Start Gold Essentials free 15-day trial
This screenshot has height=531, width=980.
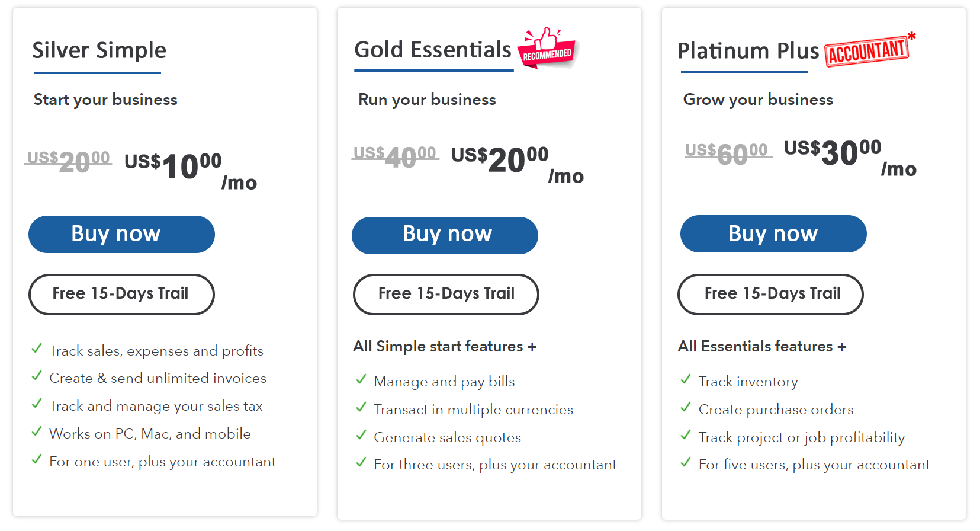pyautogui.click(x=446, y=294)
